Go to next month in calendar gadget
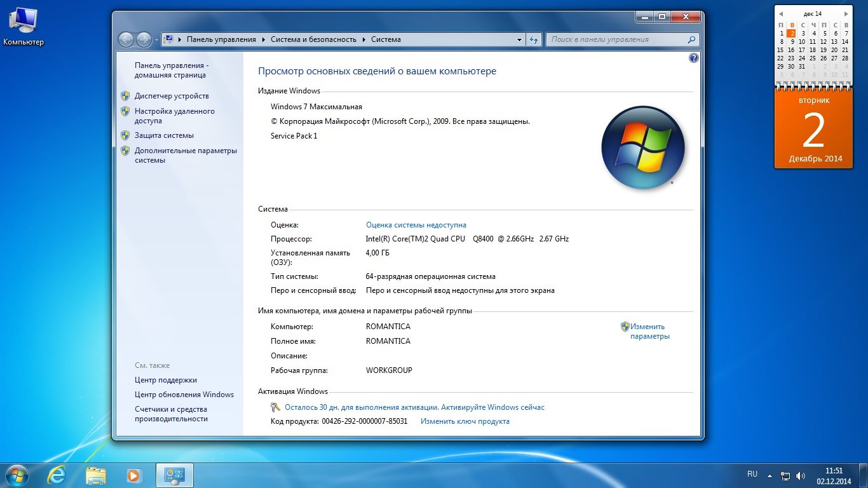The width and height of the screenshot is (868, 488). 846,13
